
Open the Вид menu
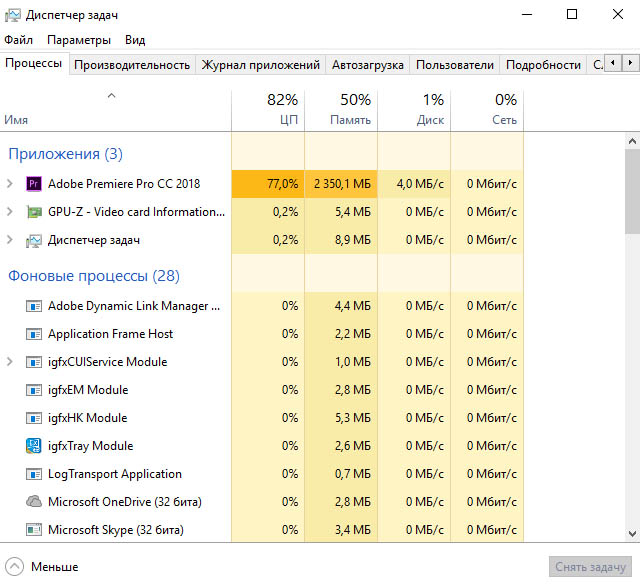[135, 40]
